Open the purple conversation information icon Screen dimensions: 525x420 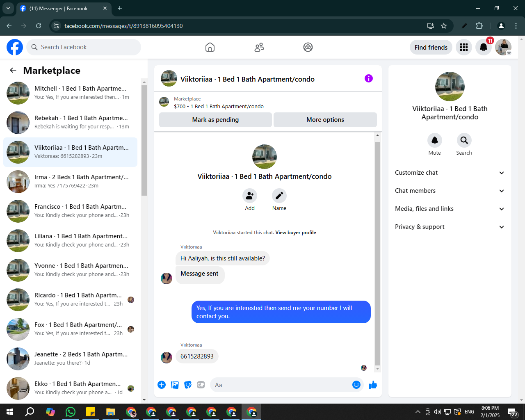click(369, 78)
